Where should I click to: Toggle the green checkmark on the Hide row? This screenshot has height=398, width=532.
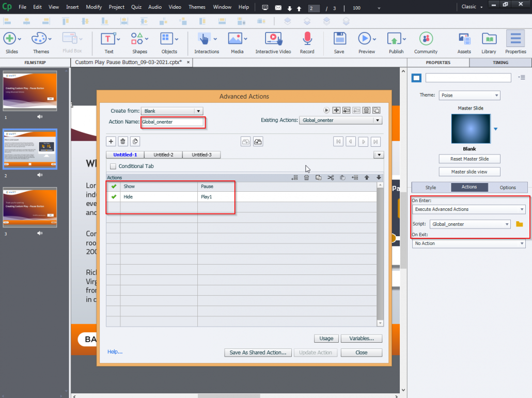click(113, 196)
